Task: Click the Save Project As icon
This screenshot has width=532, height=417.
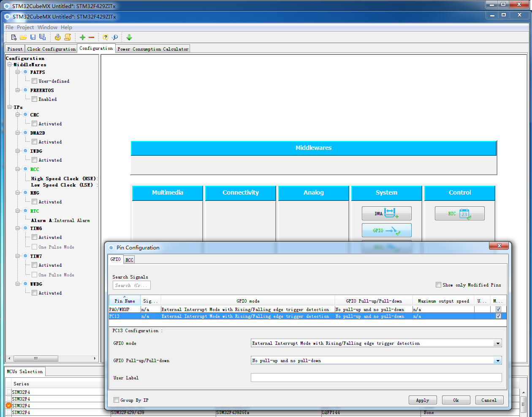Action: click(42, 37)
